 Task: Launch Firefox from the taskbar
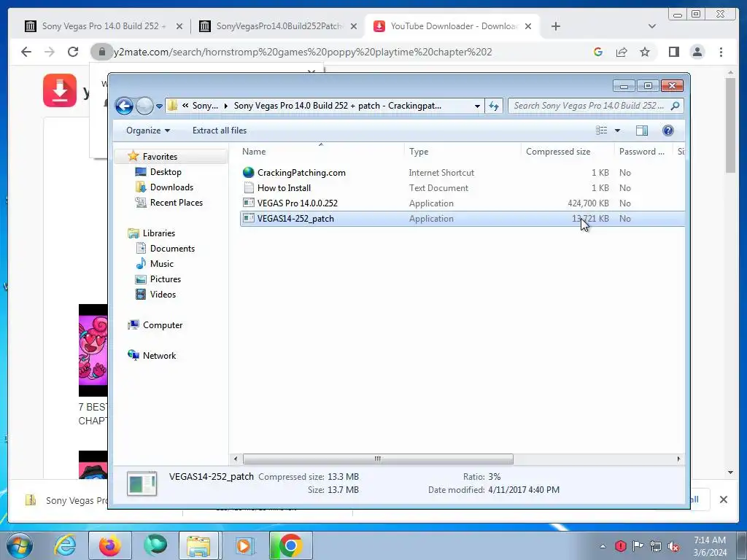click(x=109, y=545)
